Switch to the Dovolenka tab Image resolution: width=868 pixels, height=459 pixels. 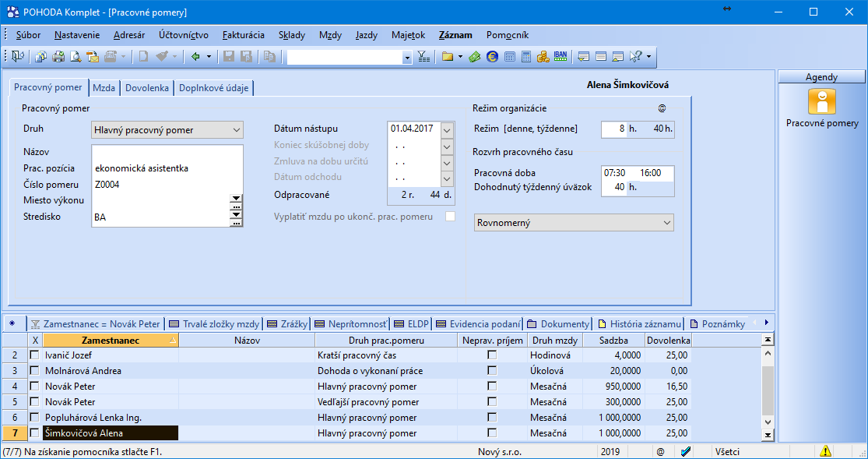pos(146,87)
